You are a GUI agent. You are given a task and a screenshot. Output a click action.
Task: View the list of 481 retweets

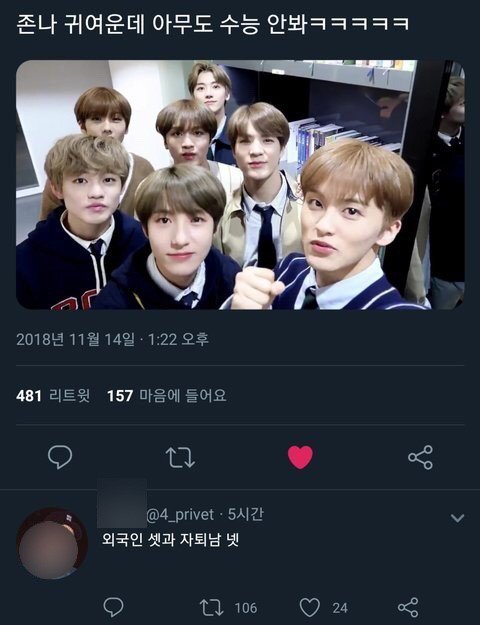pyautogui.click(x=53, y=396)
